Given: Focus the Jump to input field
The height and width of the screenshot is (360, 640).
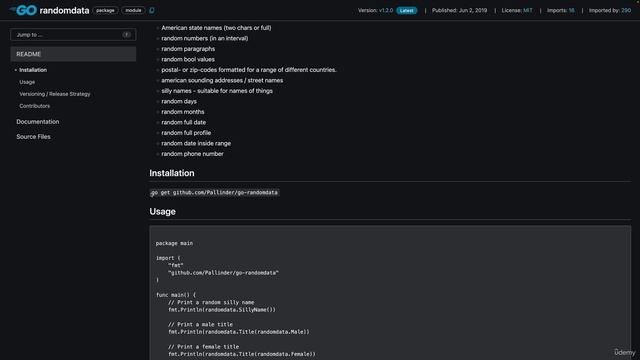Looking at the screenshot, I should [x=73, y=35].
